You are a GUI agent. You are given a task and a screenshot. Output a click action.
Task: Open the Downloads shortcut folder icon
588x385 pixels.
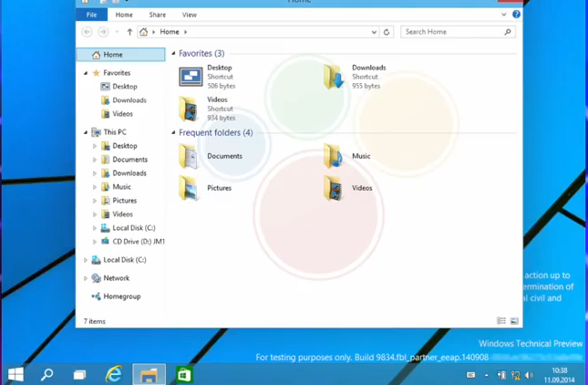334,77
